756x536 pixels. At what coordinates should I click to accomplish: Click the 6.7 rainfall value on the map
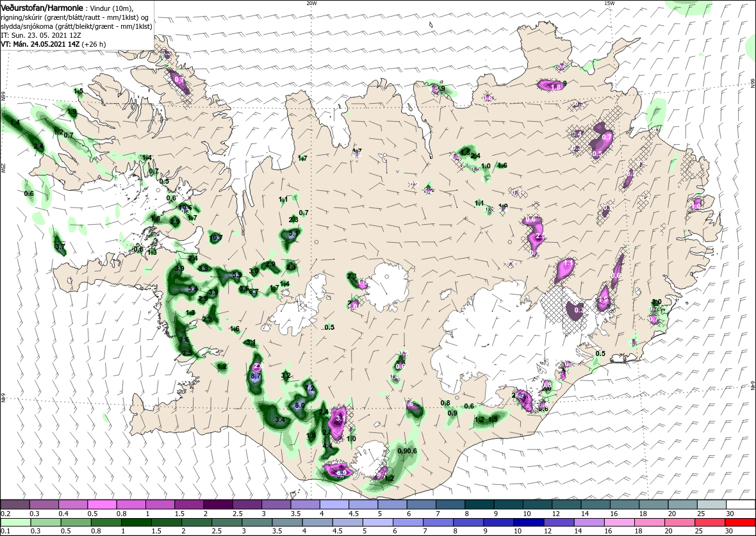click(x=254, y=291)
